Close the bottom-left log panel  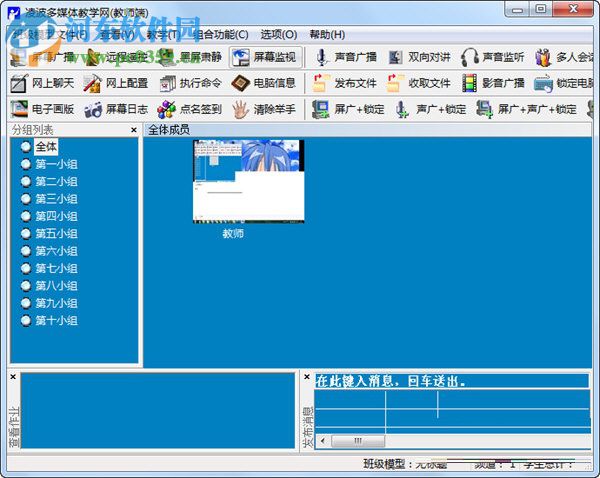click(13, 377)
